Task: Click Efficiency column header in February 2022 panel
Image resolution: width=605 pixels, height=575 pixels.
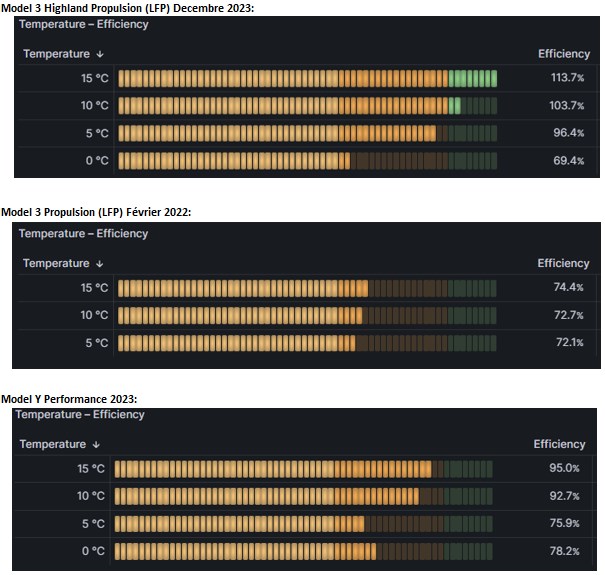Action: [x=563, y=263]
